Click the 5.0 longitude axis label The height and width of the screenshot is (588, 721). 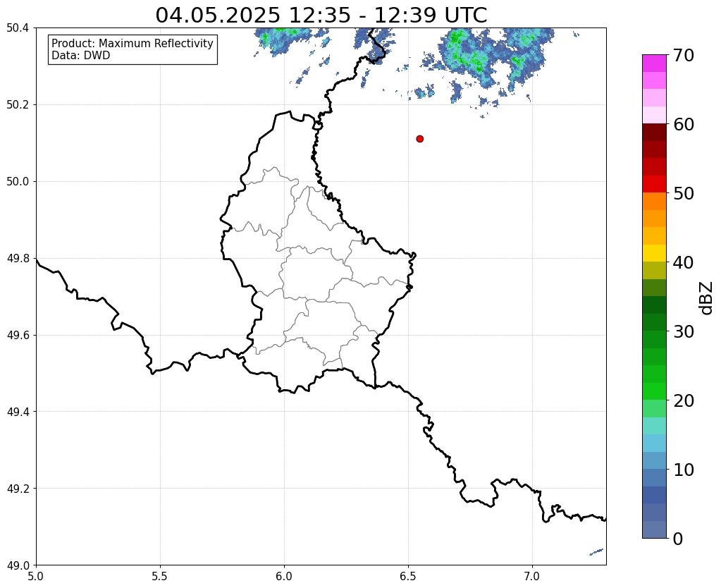(36, 577)
